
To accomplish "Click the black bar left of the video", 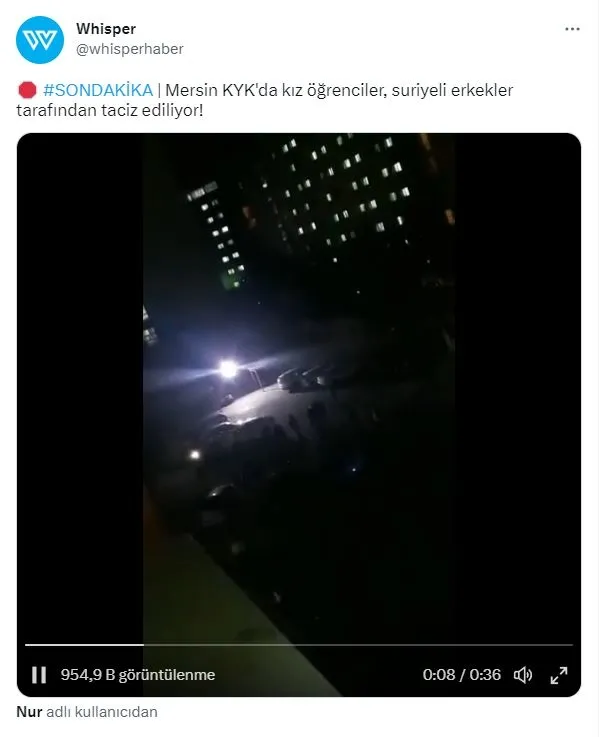I will coord(80,385).
